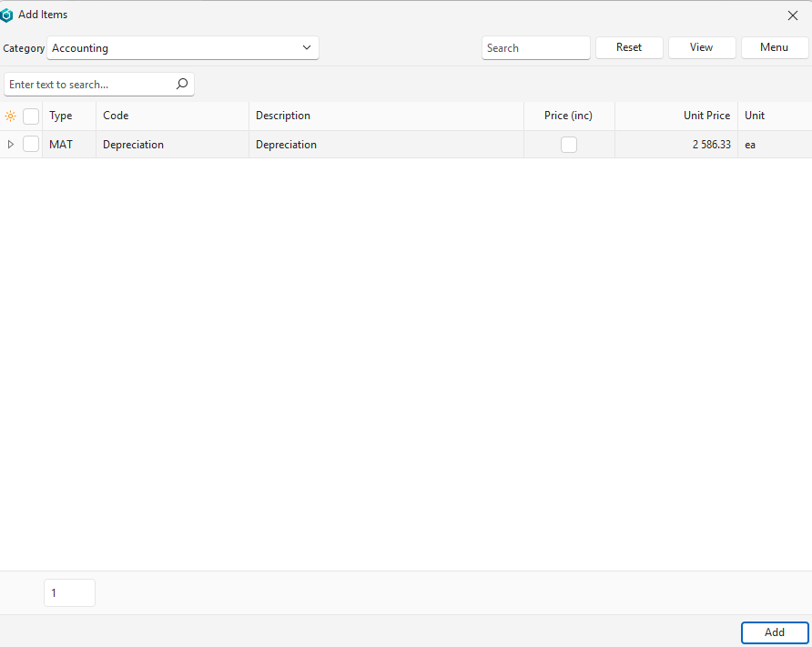Click the magnifier icon in search box
812x647 pixels.
[182, 85]
